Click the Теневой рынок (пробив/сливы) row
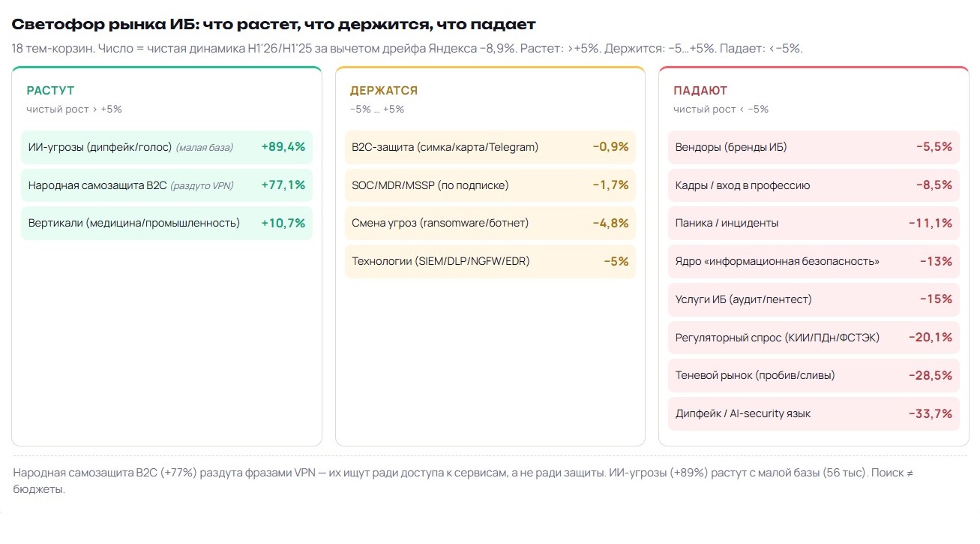Viewport: 980px width, 544px height. pos(814,375)
